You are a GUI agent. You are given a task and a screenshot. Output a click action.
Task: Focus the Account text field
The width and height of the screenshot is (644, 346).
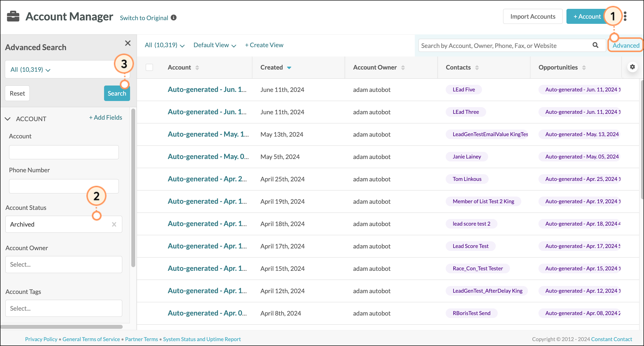click(x=64, y=152)
